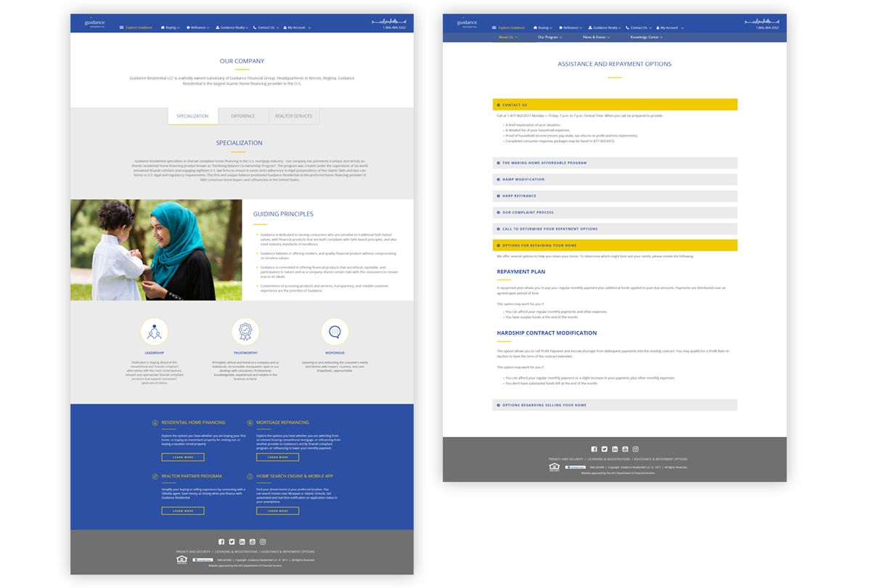Expand the HAMP Modification section
The image size is (871, 588).
(x=615, y=179)
